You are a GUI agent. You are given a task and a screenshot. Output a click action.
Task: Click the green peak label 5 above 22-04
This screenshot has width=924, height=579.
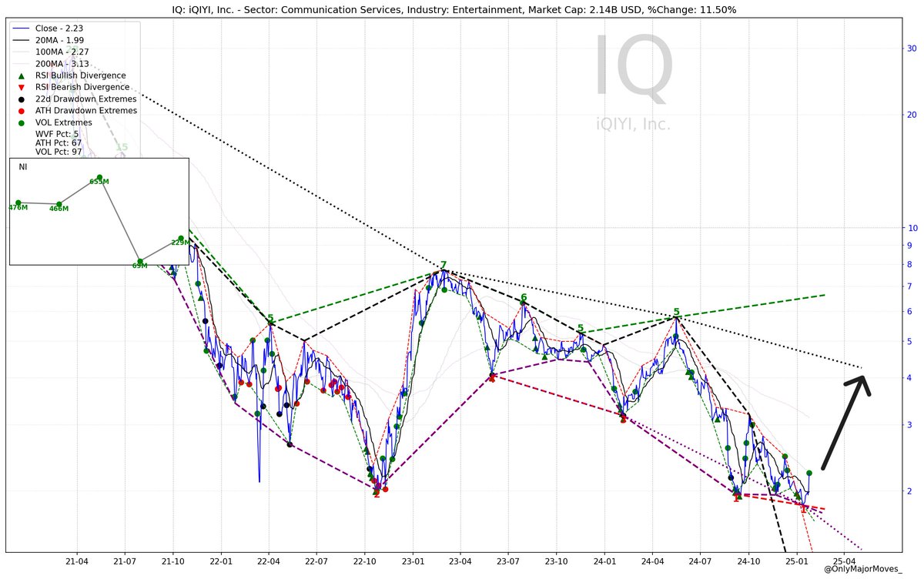pyautogui.click(x=270, y=317)
